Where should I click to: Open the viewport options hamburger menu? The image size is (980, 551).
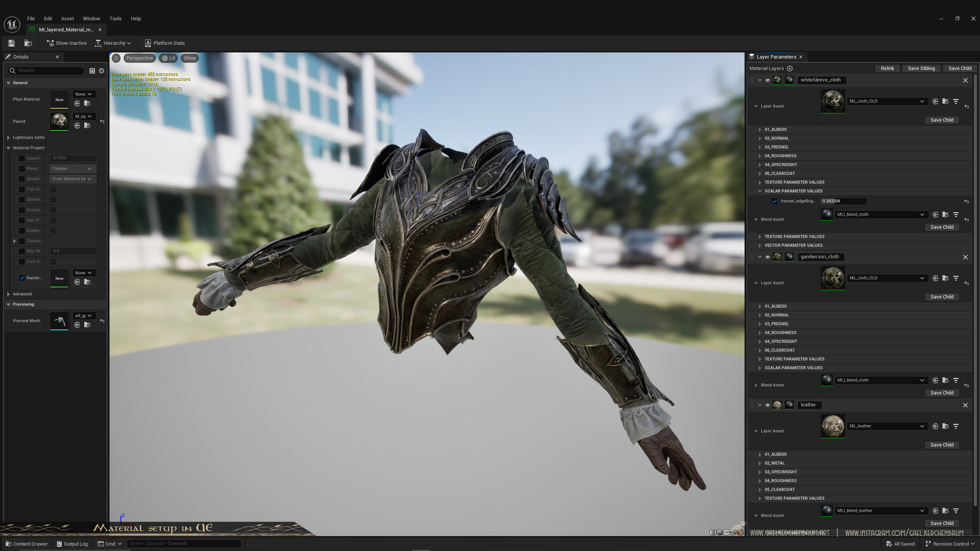116,58
